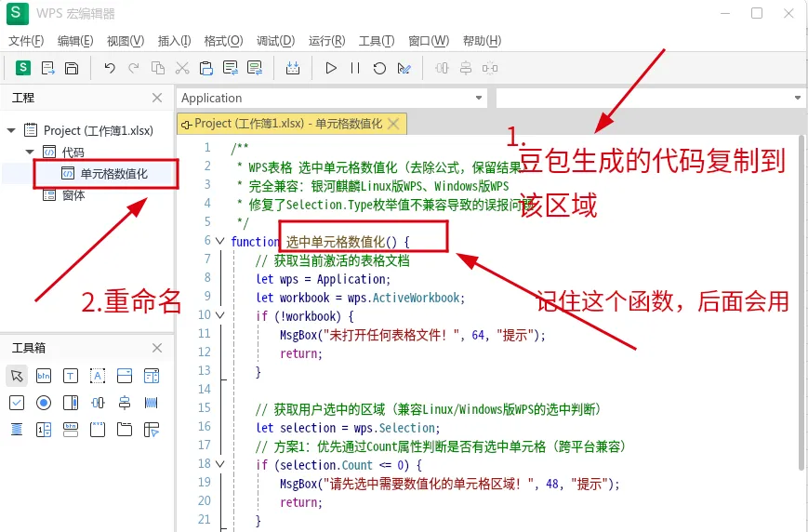Select the horizontal slider control in toolbox
The width and height of the screenshot is (808, 532).
(98, 403)
